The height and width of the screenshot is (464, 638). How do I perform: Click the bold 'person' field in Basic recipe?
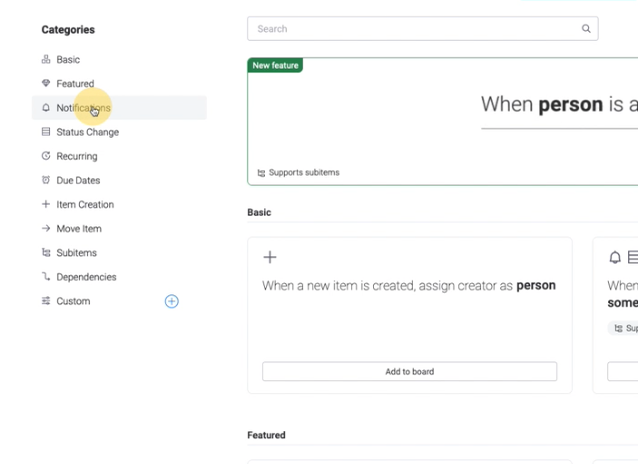pos(536,285)
